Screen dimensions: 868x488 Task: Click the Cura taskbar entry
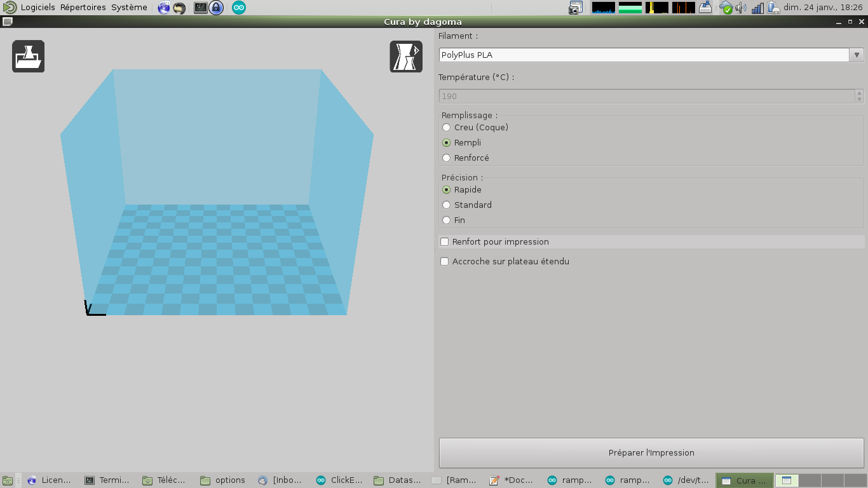tap(745, 480)
